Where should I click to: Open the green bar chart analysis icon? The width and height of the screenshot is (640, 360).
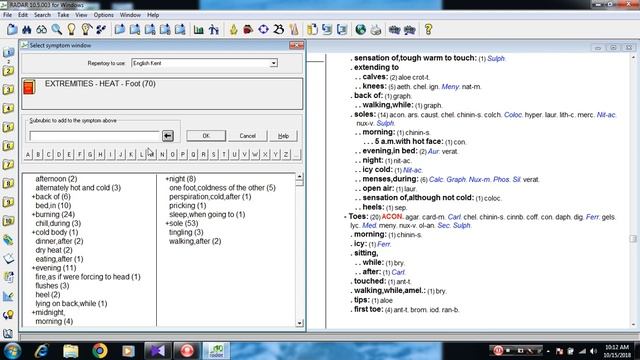click(199, 29)
